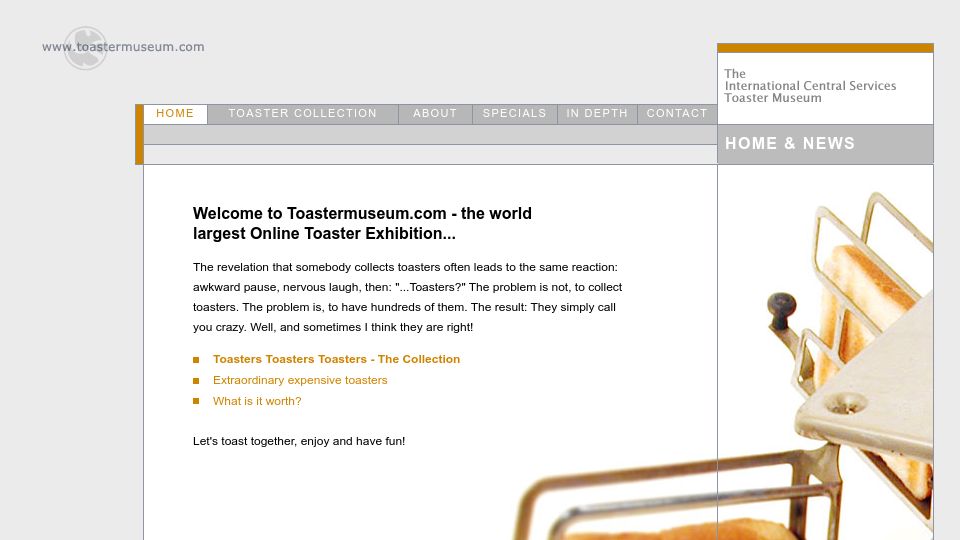
Task: Click the square bullet beside What is it worth?
Action: pyautogui.click(x=196, y=401)
